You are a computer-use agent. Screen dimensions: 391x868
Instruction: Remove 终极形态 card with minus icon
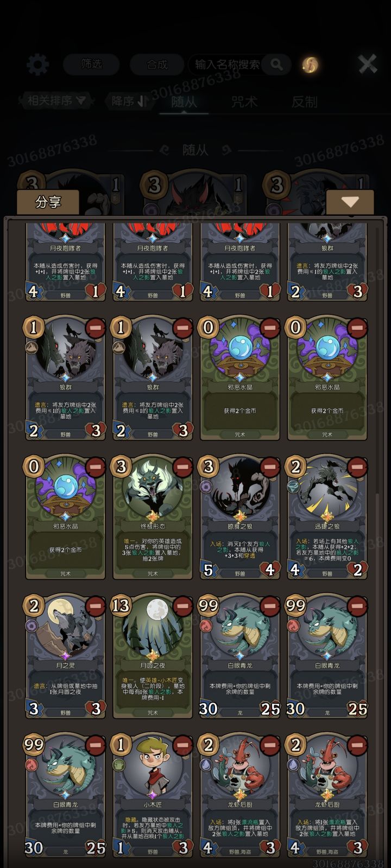click(182, 467)
